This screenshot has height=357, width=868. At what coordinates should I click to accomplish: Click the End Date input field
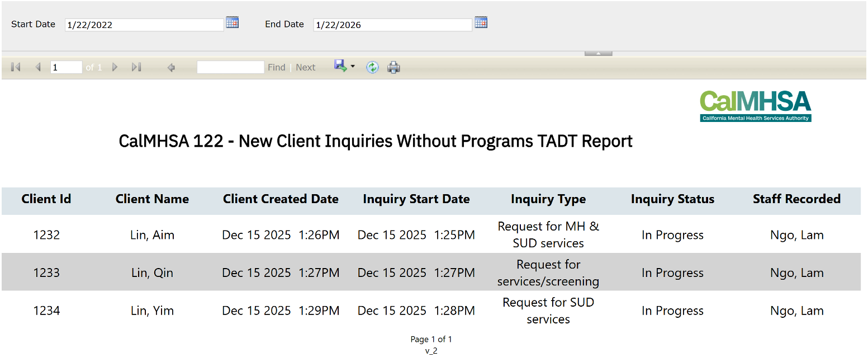point(392,25)
